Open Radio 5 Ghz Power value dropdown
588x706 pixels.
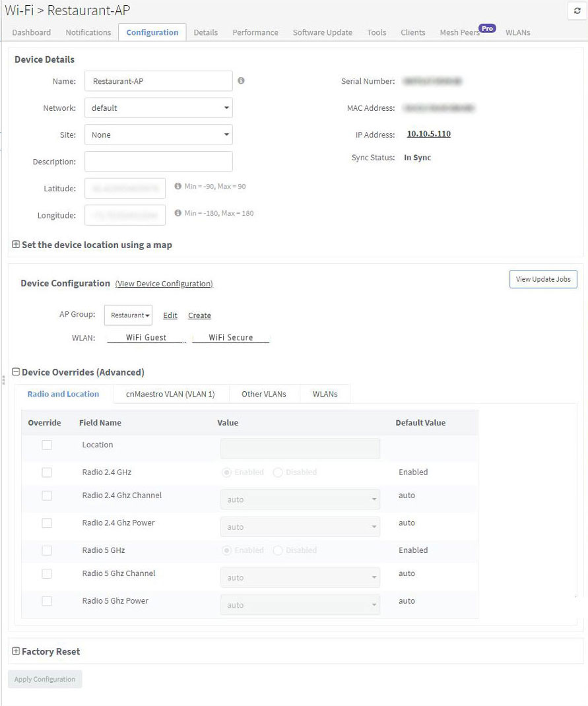click(x=300, y=604)
